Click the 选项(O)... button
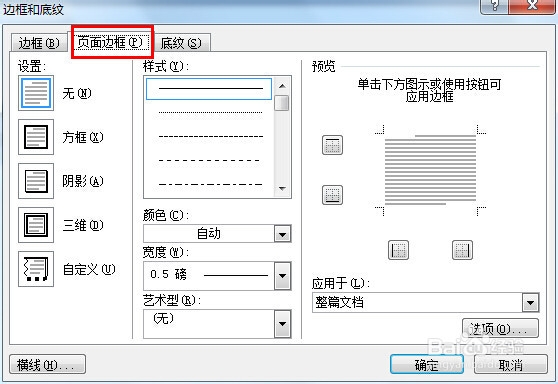Viewport: 558px width, 384px height. click(x=500, y=328)
